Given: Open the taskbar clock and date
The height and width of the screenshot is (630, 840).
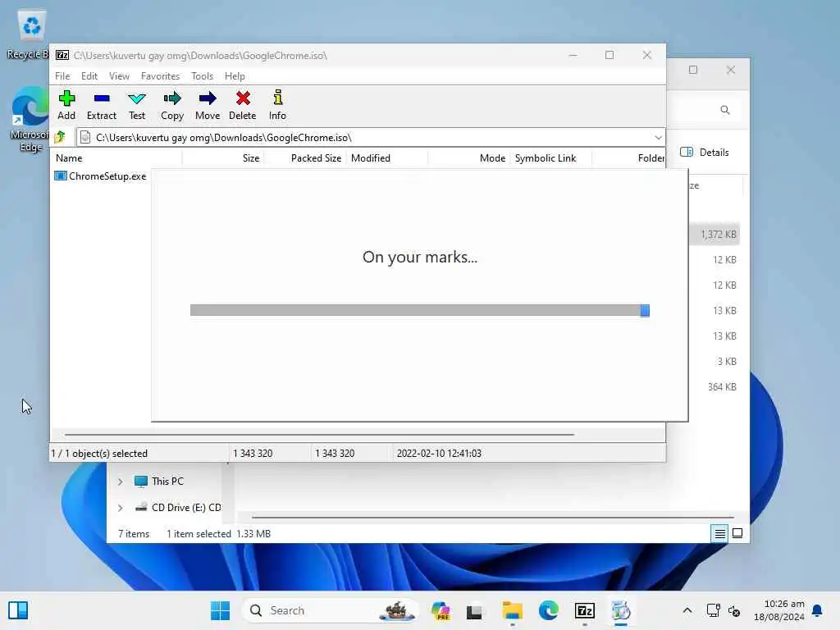Looking at the screenshot, I should click(x=779, y=610).
